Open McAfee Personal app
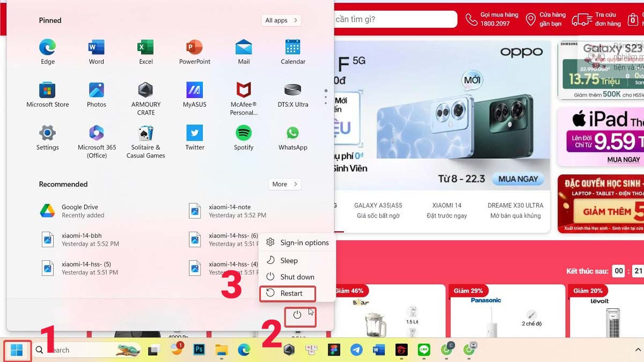 coord(244,99)
